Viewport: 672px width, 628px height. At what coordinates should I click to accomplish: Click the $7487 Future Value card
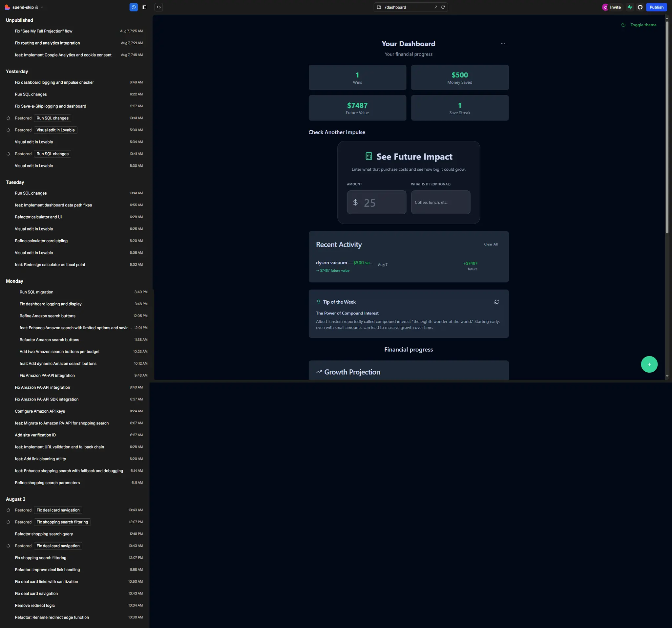tap(357, 108)
